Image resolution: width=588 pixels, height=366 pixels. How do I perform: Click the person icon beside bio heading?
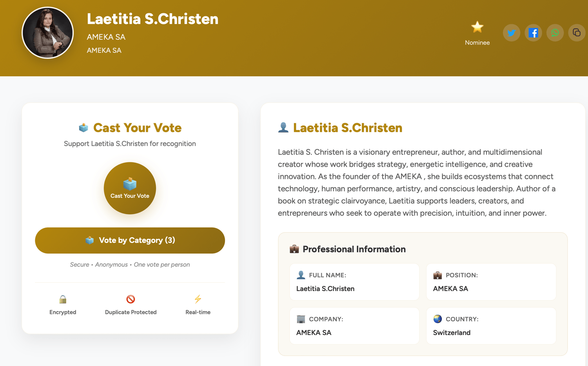click(283, 127)
